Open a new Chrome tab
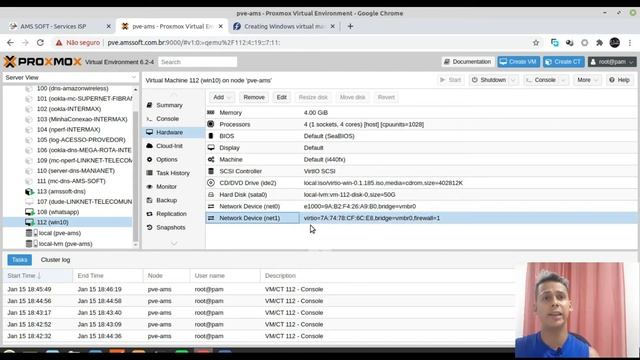This screenshot has height=360, width=640. point(350,27)
